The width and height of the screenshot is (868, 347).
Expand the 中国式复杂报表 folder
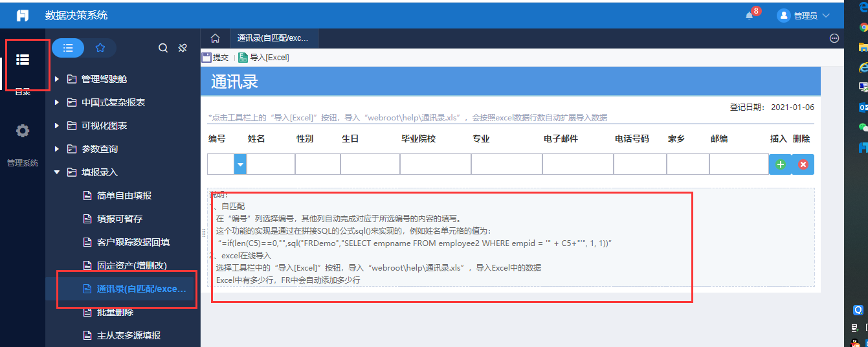pos(57,102)
